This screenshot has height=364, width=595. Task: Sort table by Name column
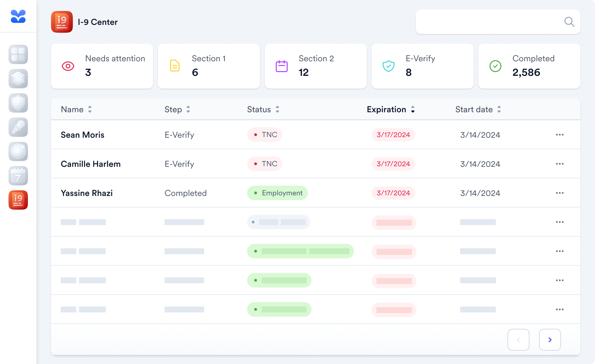[76, 110]
